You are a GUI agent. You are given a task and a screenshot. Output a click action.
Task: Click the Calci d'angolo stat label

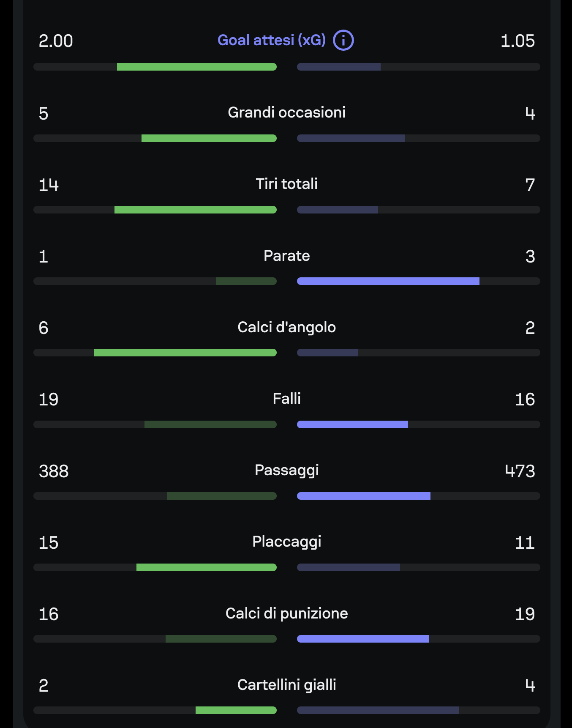(x=286, y=327)
